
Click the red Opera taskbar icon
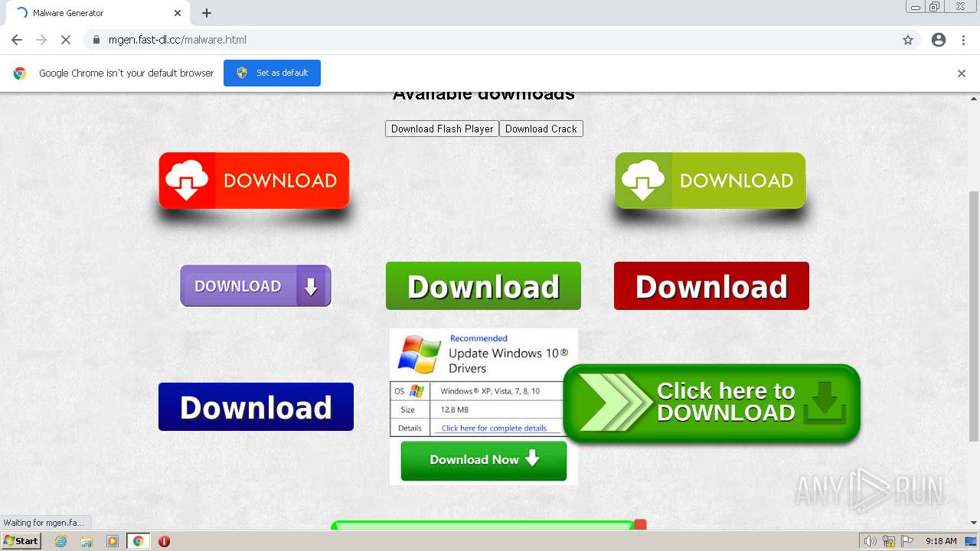pyautogui.click(x=164, y=541)
